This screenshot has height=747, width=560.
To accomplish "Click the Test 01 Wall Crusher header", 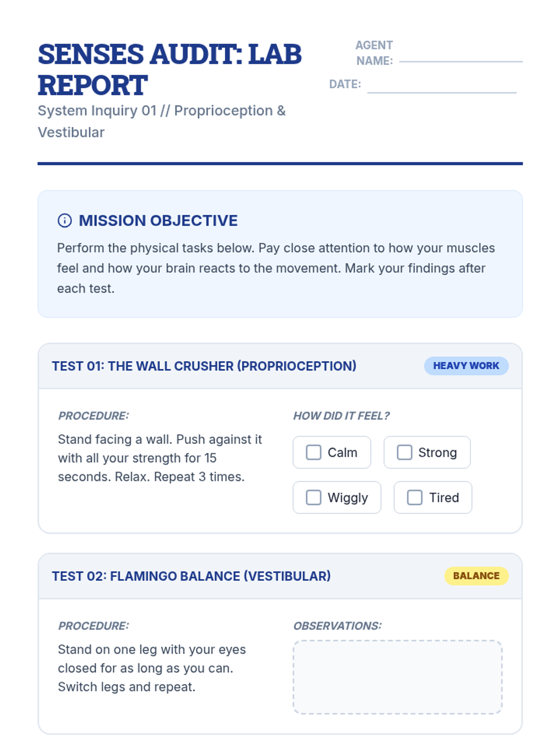I will [204, 366].
